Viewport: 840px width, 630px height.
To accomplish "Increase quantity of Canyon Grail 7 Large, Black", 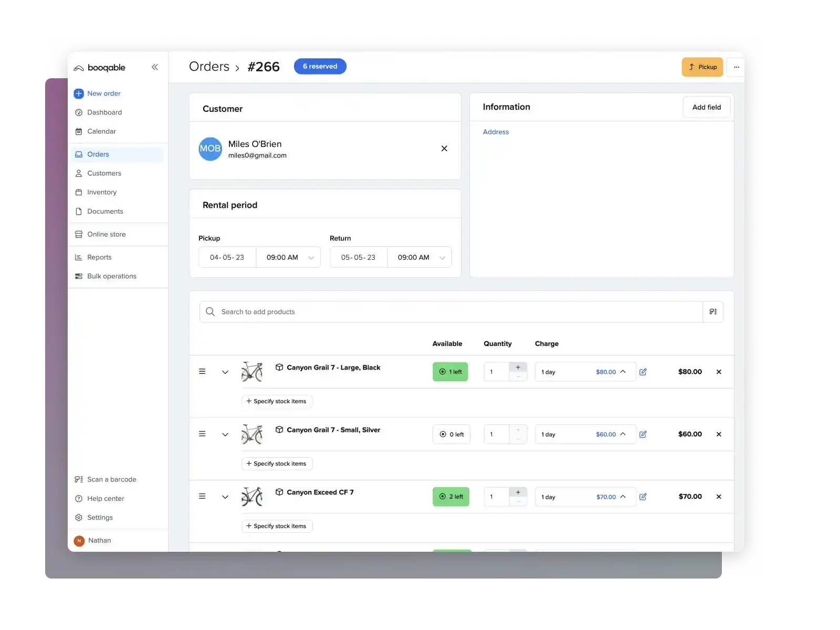I will click(x=518, y=367).
